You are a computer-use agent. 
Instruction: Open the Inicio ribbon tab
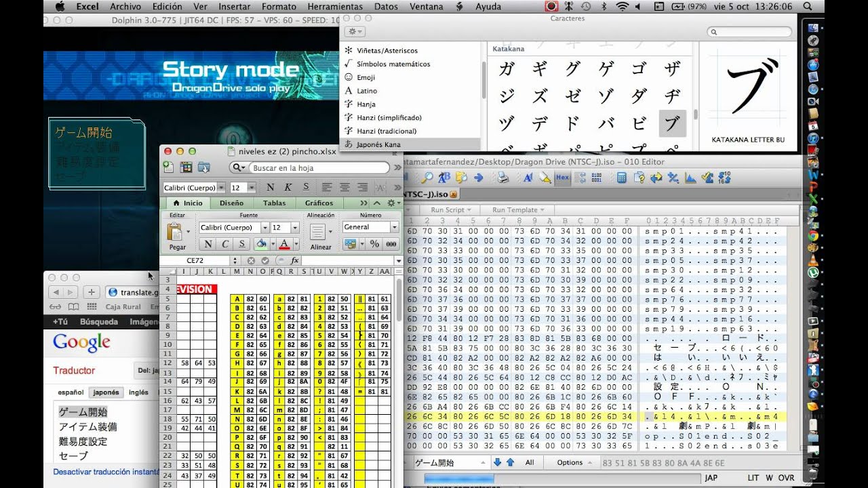[x=188, y=203]
